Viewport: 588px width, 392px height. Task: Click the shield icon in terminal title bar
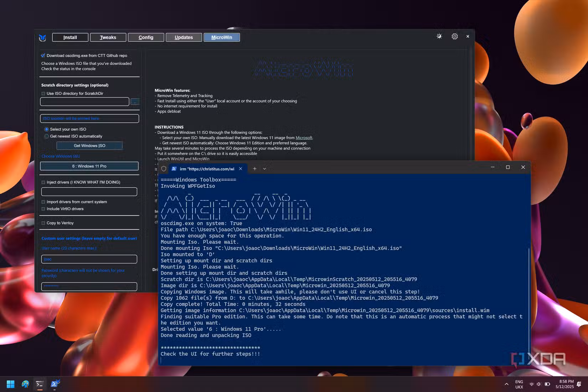[x=164, y=169]
